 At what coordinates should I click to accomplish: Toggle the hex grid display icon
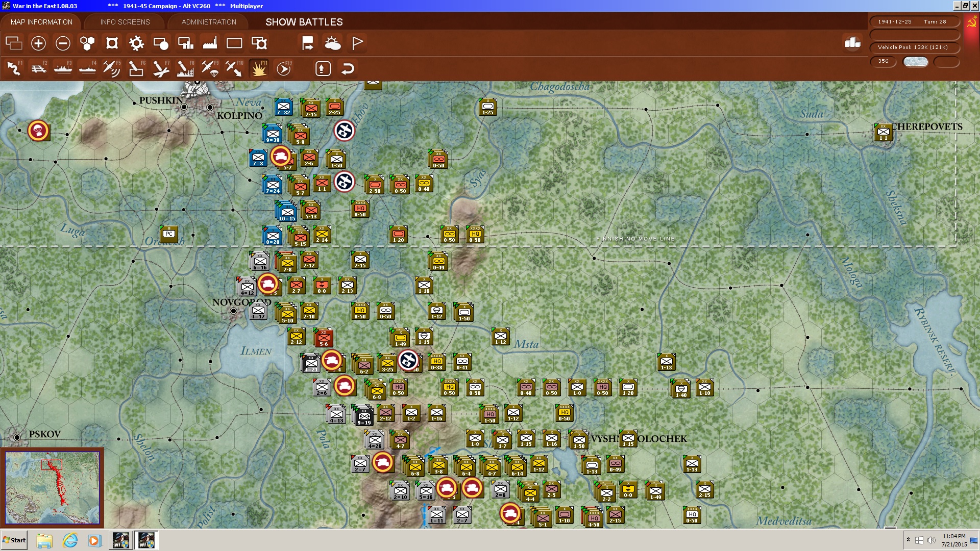(87, 43)
